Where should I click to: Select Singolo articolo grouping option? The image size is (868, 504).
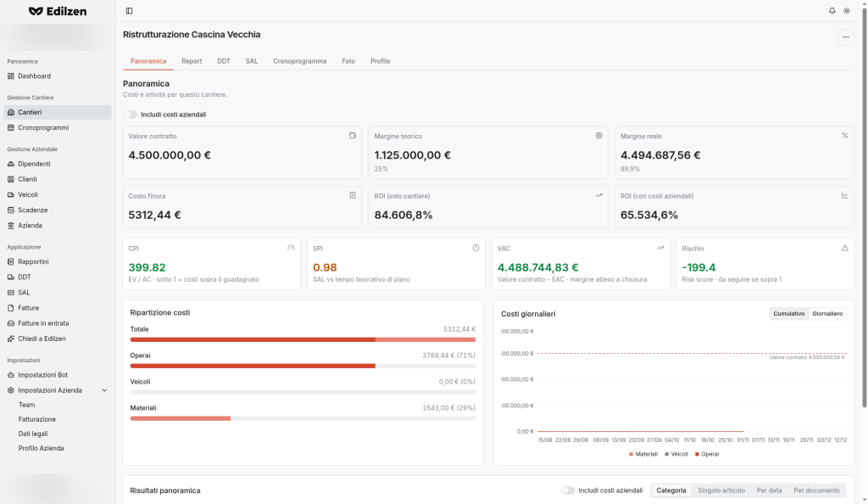tap(721, 490)
